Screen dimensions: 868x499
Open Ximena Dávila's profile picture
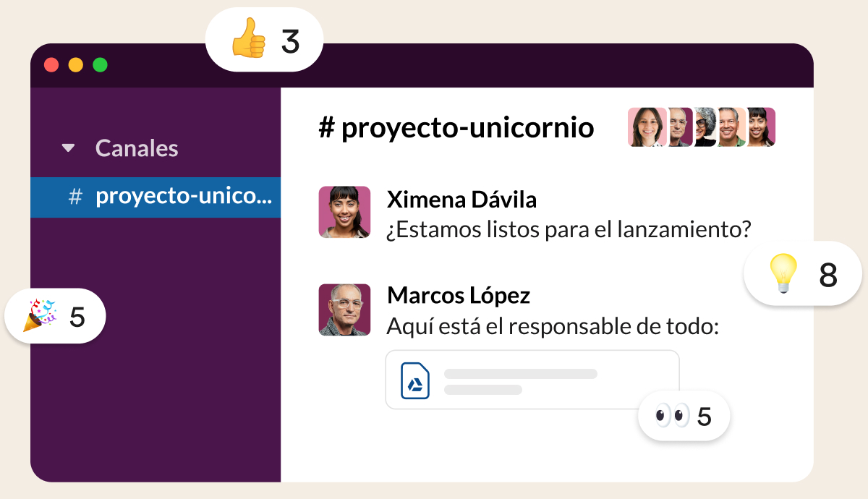[x=344, y=212]
